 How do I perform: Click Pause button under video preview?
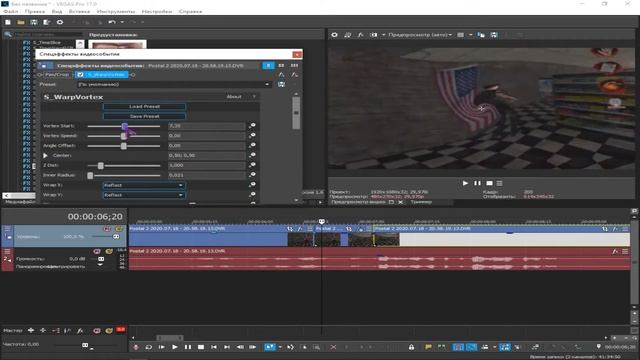[477, 183]
